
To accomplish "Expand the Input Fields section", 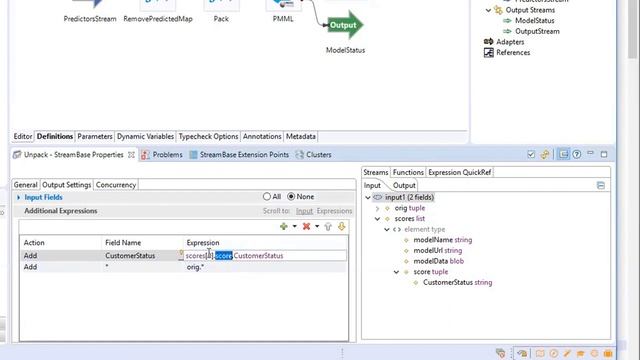I will [18, 197].
